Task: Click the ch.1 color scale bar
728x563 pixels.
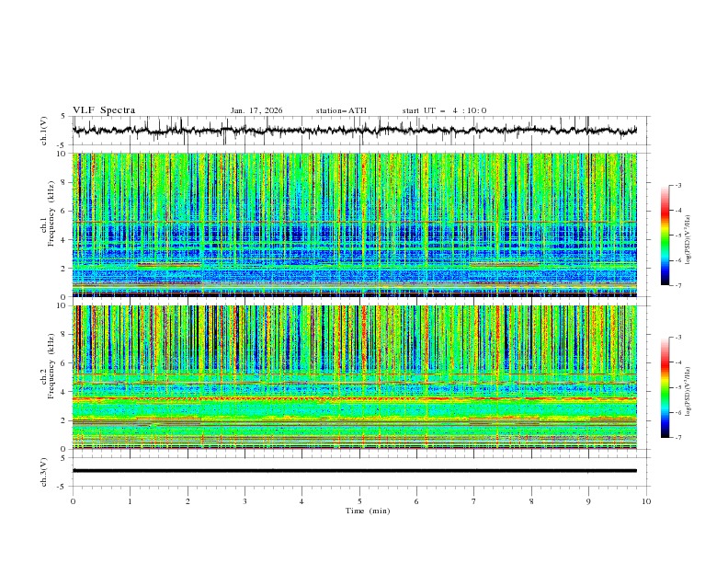Action: pos(665,236)
